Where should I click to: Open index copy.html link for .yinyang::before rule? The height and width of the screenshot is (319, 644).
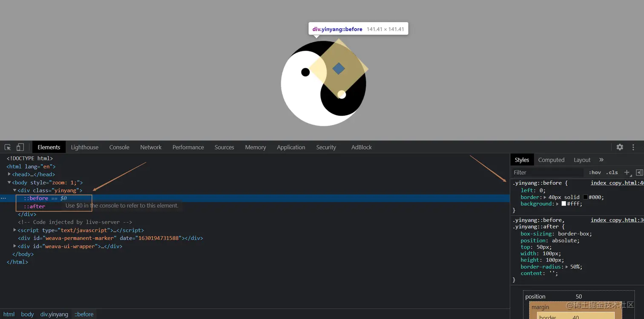[x=617, y=183]
